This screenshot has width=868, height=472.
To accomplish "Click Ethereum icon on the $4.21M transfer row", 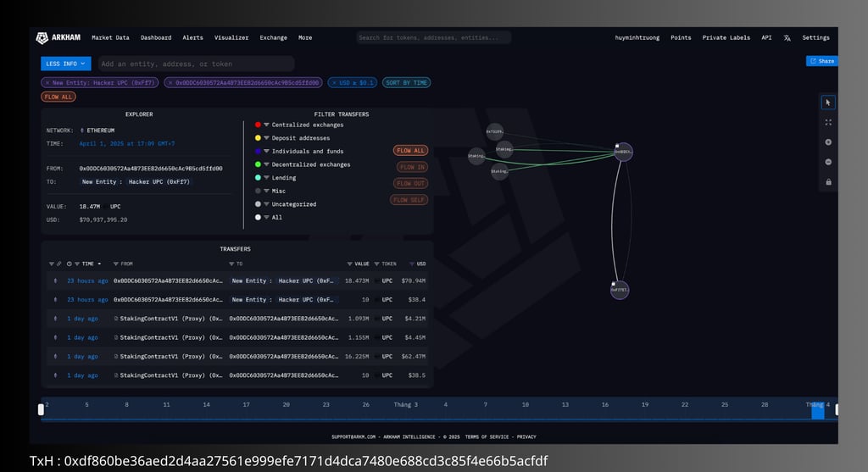I will 55,319.
